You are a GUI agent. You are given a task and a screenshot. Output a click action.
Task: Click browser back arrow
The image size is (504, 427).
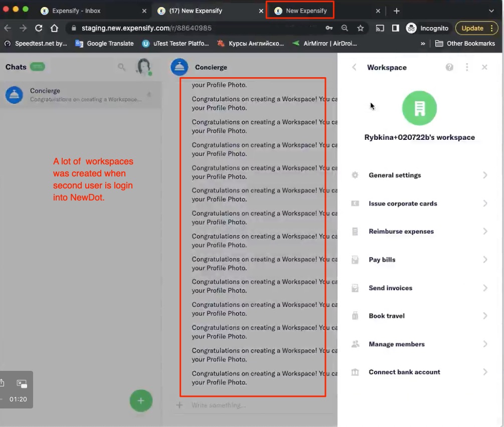pyautogui.click(x=8, y=28)
